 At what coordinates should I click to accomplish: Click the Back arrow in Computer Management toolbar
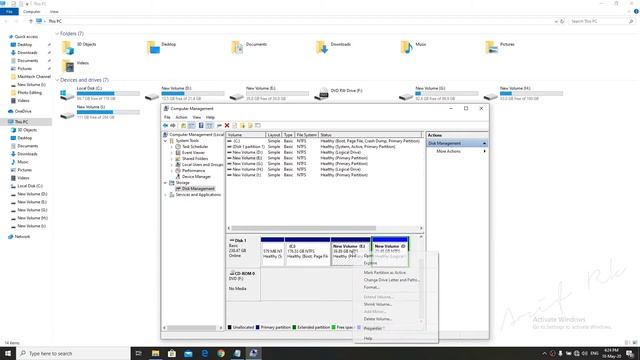165,126
